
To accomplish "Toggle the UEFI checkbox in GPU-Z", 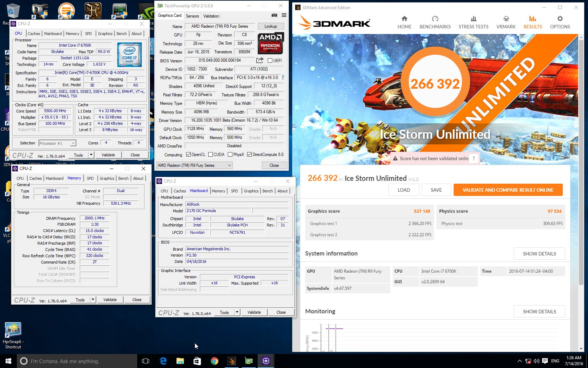I will (x=270, y=60).
